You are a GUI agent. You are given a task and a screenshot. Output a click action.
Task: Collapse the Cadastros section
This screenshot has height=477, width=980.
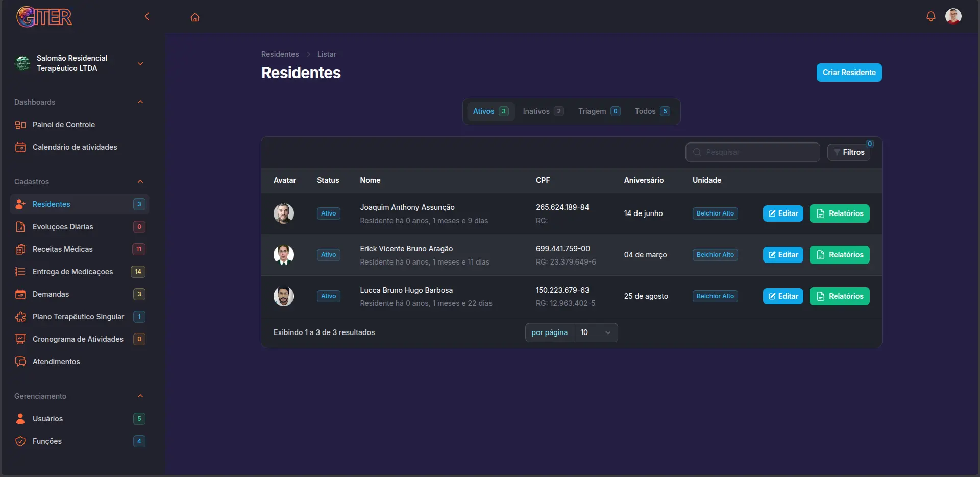click(140, 182)
